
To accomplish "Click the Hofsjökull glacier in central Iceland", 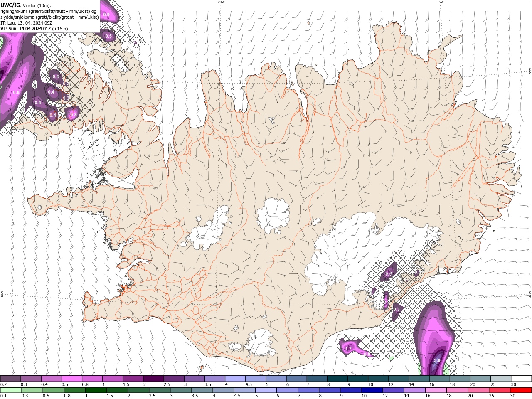I will click(273, 216).
